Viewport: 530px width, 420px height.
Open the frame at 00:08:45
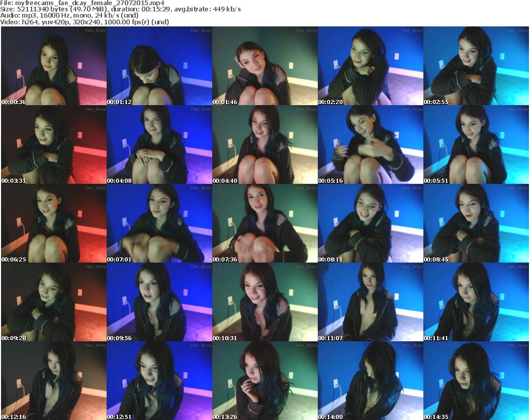[476, 224]
